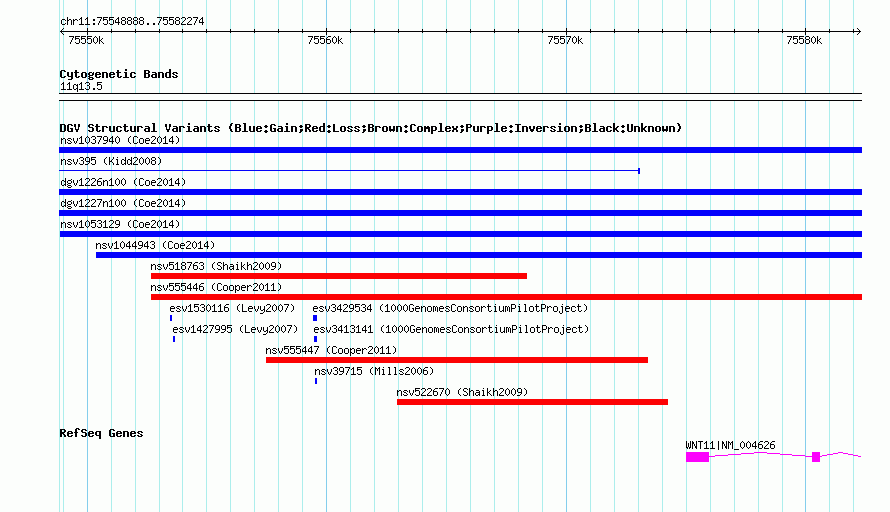
Task: Open the dgv1227n100 (Coe2014) variant bar
Action: tap(460, 213)
